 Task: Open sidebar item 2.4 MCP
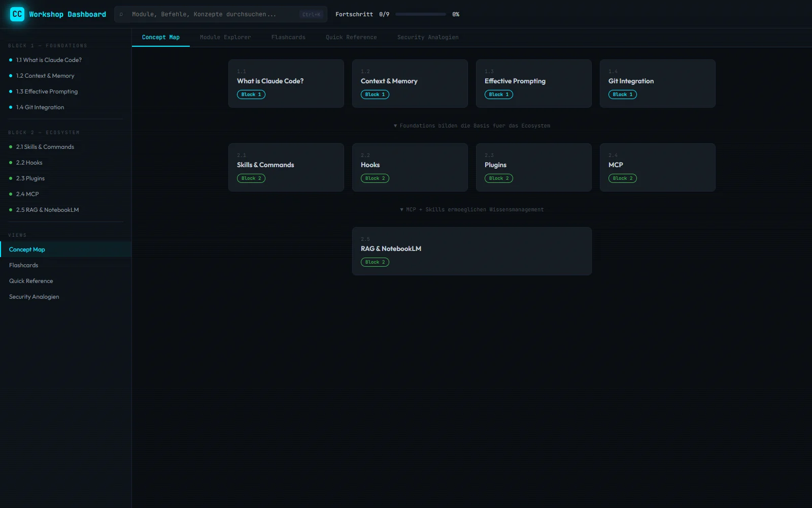click(66, 194)
